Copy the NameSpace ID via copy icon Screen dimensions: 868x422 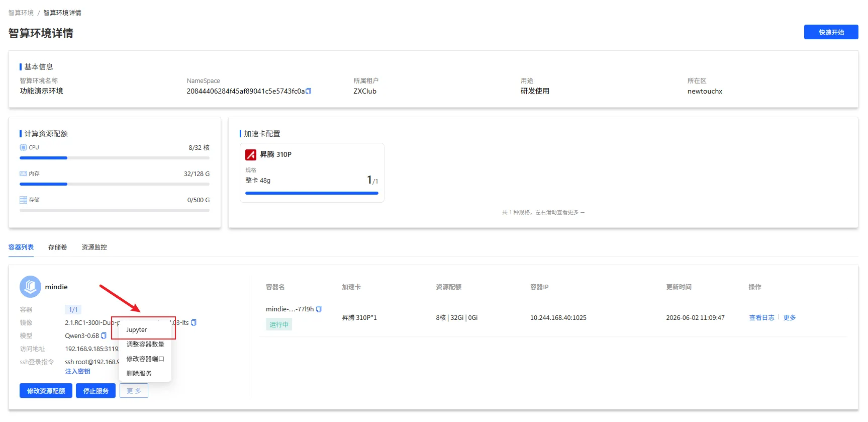[309, 91]
